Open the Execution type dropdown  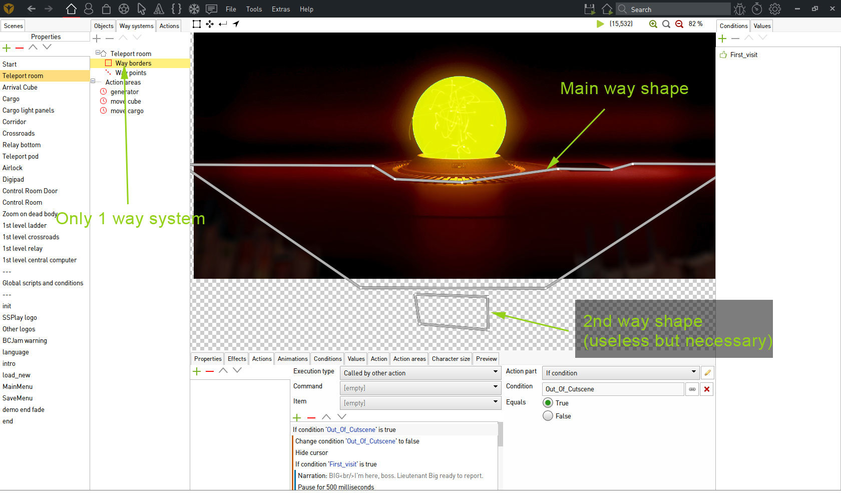tap(420, 373)
